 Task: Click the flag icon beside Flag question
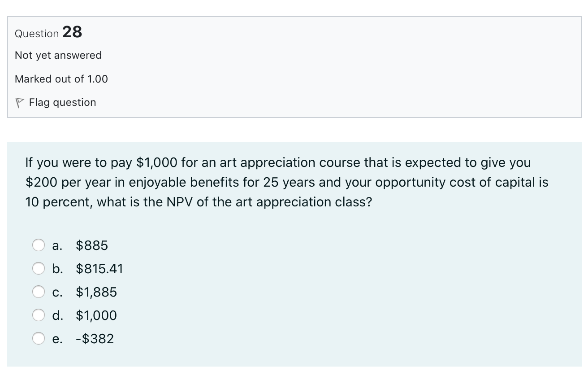point(19,103)
